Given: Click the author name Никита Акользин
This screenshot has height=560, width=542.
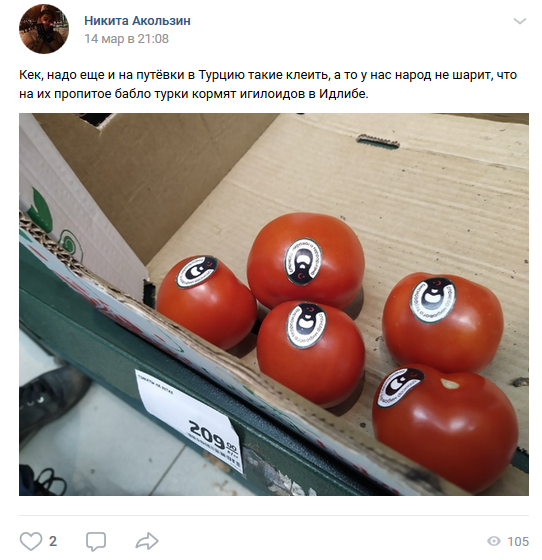Looking at the screenshot, I should pyautogui.click(x=137, y=21).
